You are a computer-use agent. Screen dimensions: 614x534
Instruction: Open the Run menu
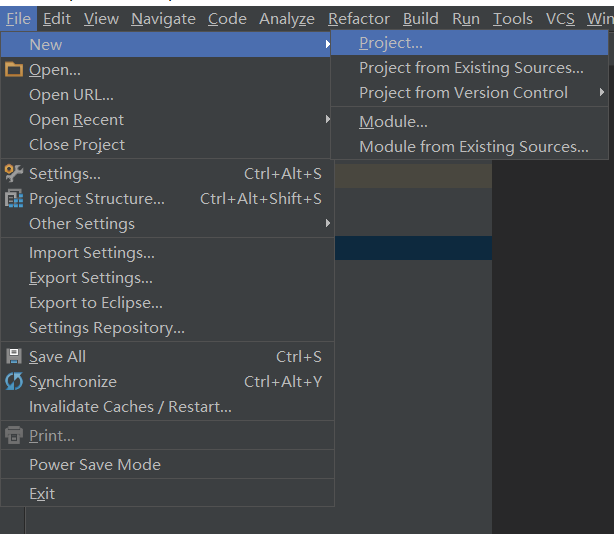[x=466, y=19]
